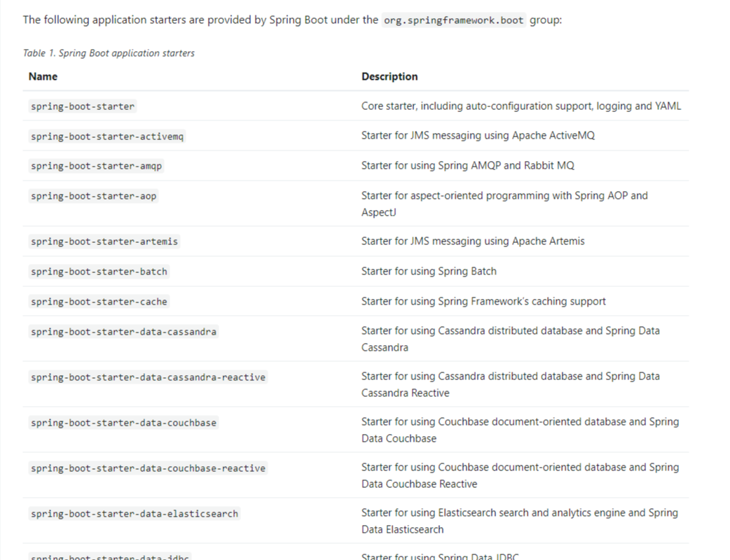Click the 'Starter for using Spring Batch' description

429,271
